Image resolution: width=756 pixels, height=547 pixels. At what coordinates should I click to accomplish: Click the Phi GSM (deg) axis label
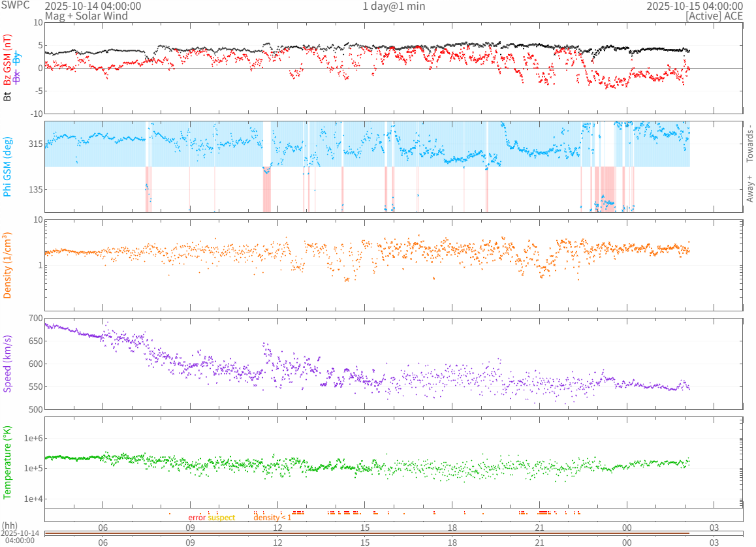(8, 166)
